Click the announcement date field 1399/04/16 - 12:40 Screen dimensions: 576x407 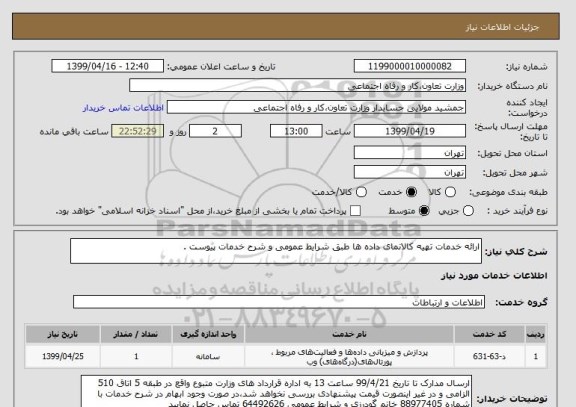click(108, 66)
